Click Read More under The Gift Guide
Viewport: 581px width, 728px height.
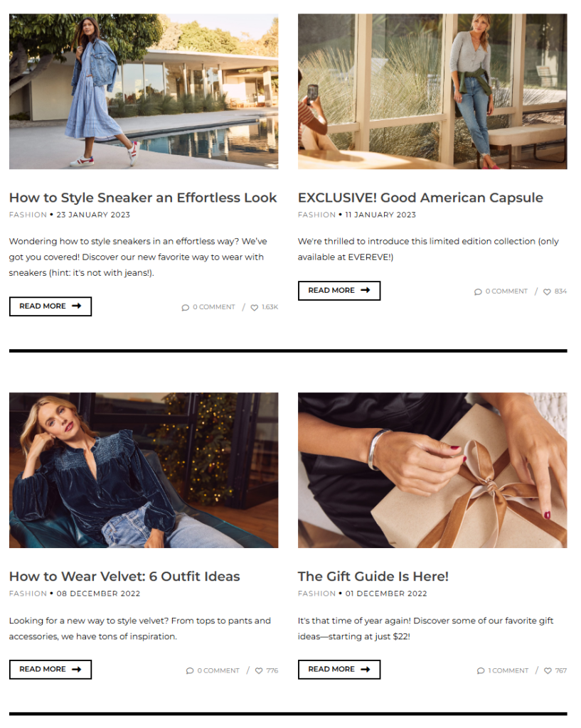tap(339, 670)
